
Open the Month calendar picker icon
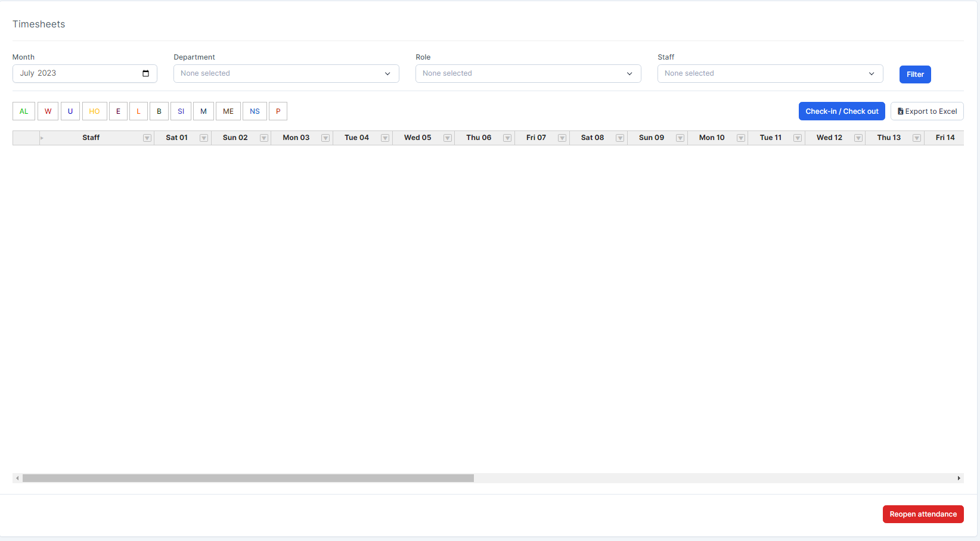[x=145, y=73]
